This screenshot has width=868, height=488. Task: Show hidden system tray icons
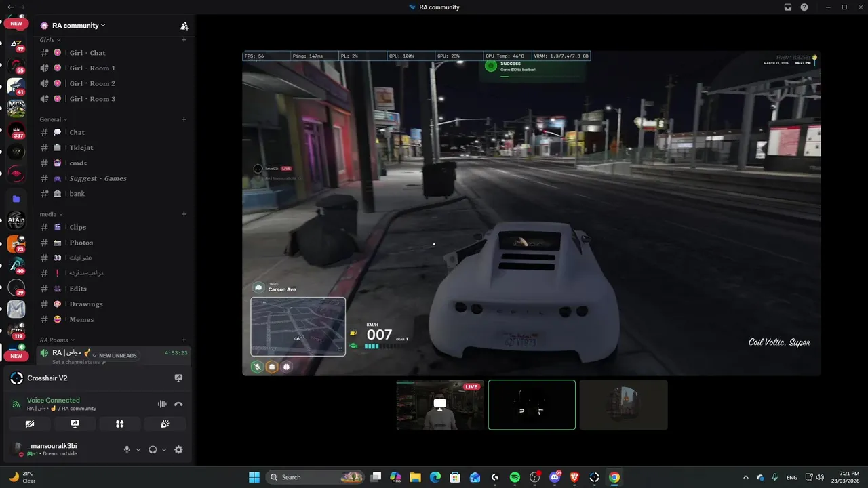(746, 477)
